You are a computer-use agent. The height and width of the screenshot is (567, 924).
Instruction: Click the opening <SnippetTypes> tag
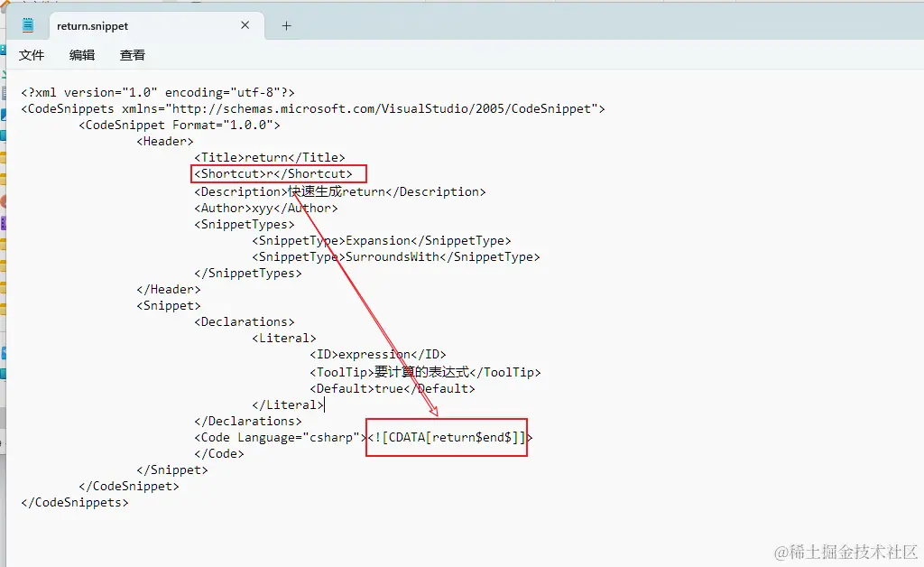point(244,225)
